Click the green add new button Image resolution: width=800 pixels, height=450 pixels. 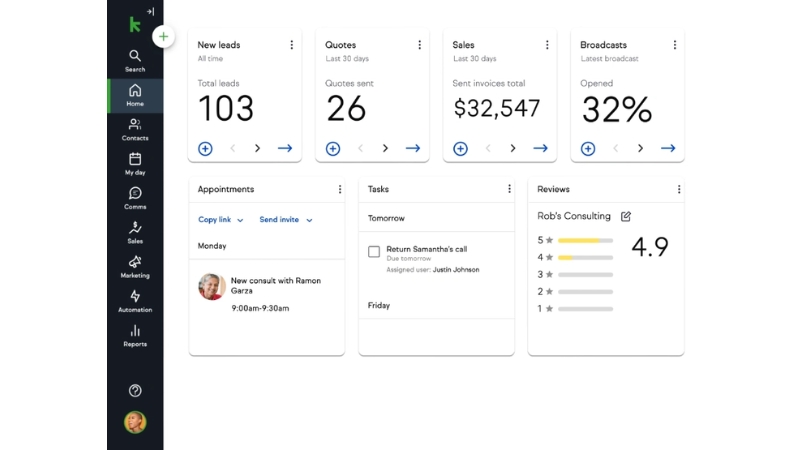pyautogui.click(x=163, y=37)
